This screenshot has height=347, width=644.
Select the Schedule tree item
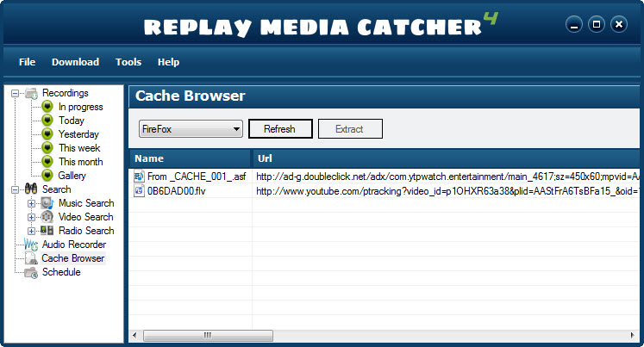pos(61,272)
